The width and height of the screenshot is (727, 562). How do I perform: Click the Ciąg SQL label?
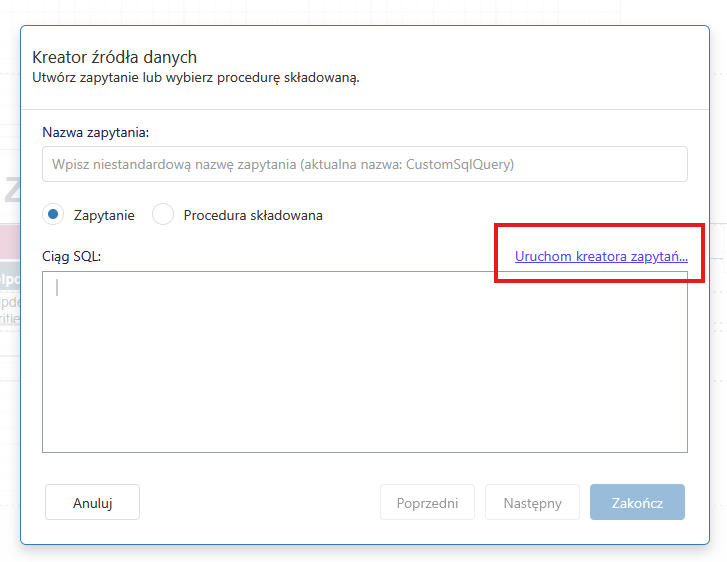coord(72,256)
